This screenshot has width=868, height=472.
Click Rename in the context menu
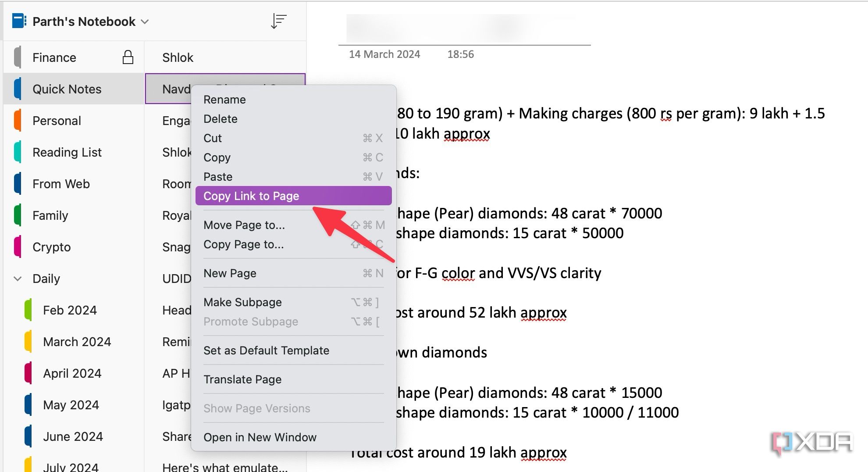224,99
